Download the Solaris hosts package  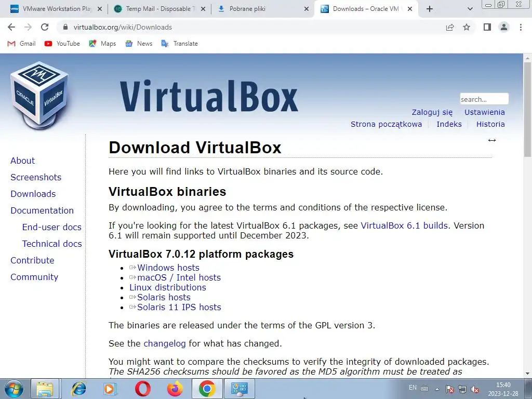164,297
